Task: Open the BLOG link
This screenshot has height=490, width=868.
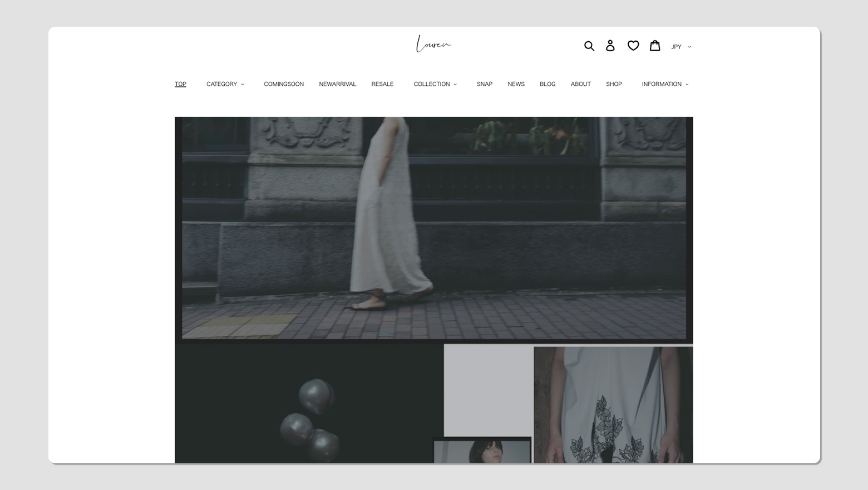Action: (x=548, y=84)
